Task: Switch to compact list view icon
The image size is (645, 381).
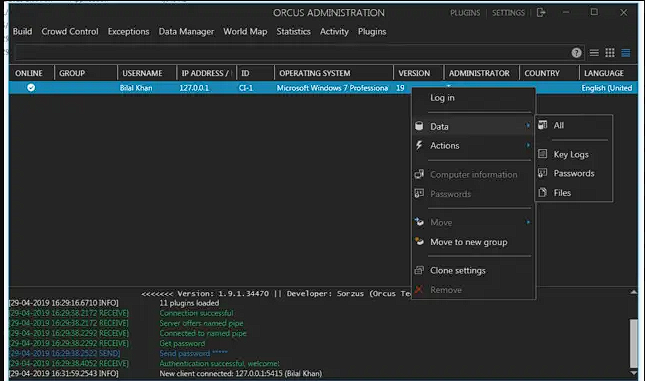Action: click(x=594, y=53)
